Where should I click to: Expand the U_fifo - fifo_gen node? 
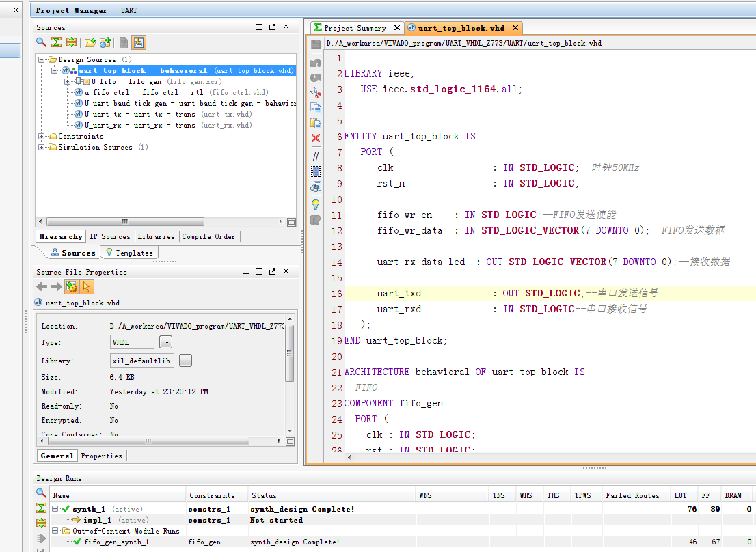click(67, 82)
